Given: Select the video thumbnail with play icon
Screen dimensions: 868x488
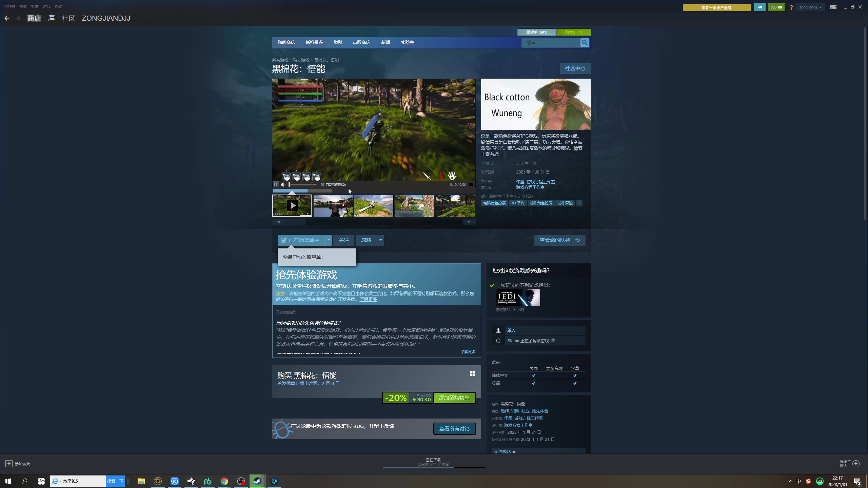Looking at the screenshot, I should [x=292, y=206].
